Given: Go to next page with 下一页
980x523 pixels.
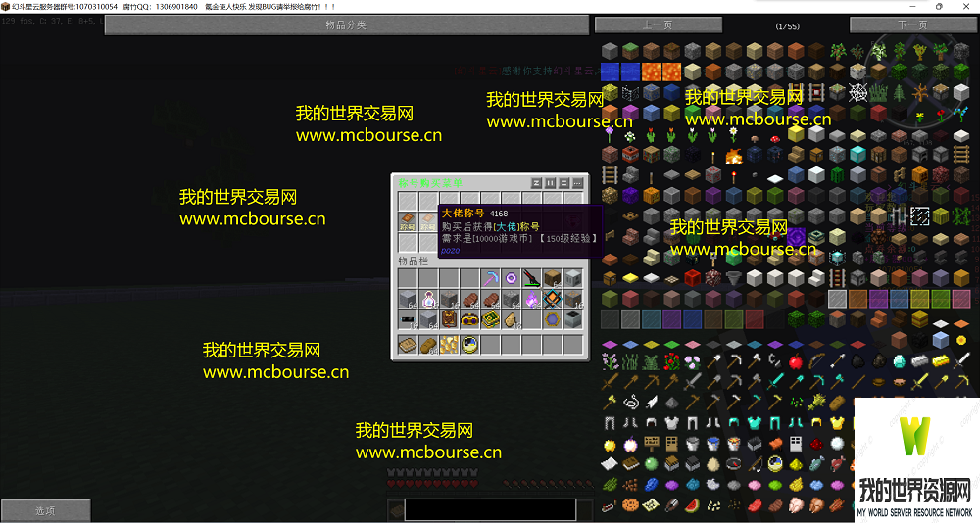Looking at the screenshot, I should coord(911,25).
